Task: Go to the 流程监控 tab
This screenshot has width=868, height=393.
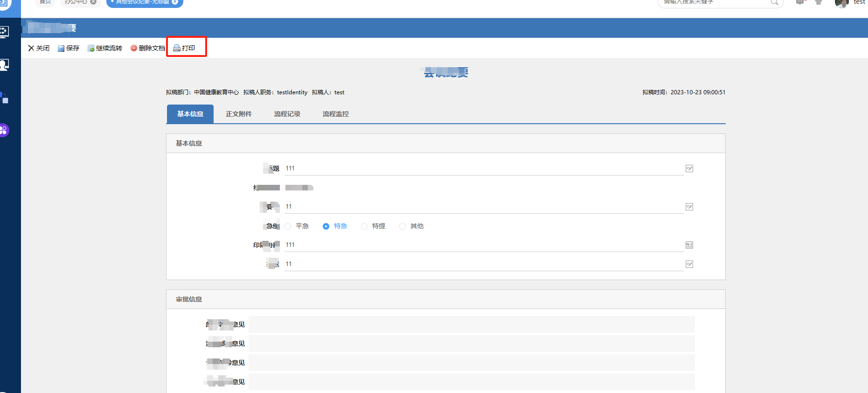Action: point(336,114)
